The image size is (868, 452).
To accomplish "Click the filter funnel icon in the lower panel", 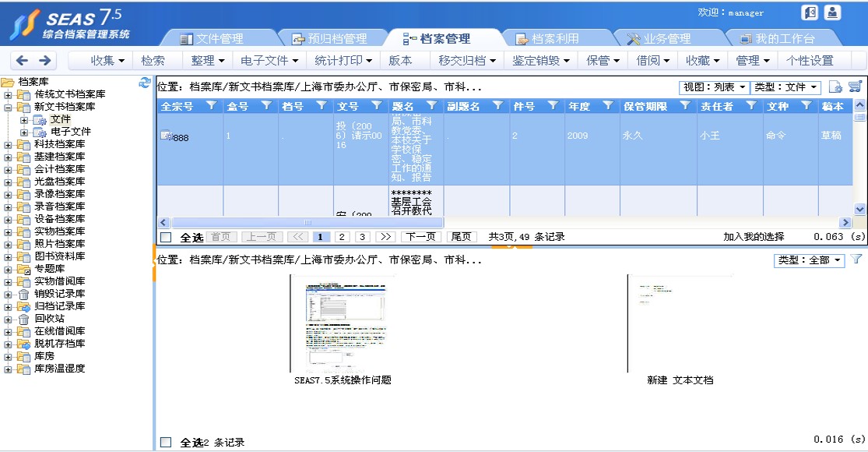I will (856, 260).
